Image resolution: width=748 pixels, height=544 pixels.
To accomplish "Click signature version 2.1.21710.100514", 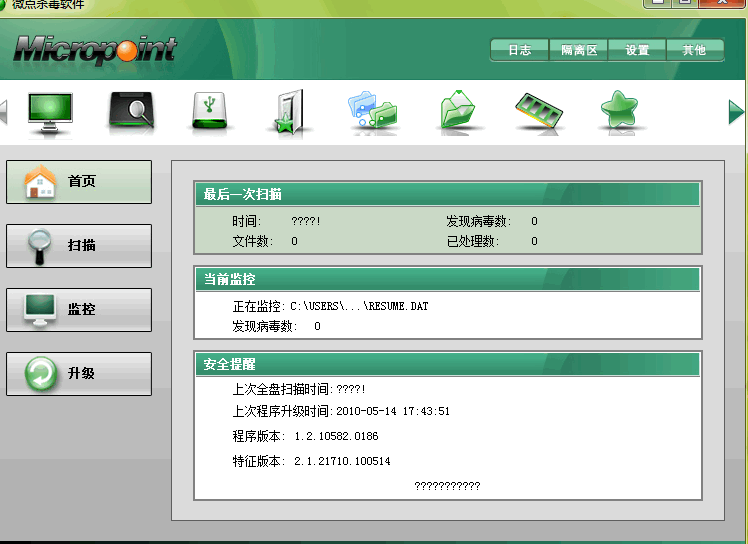I will [343, 461].
